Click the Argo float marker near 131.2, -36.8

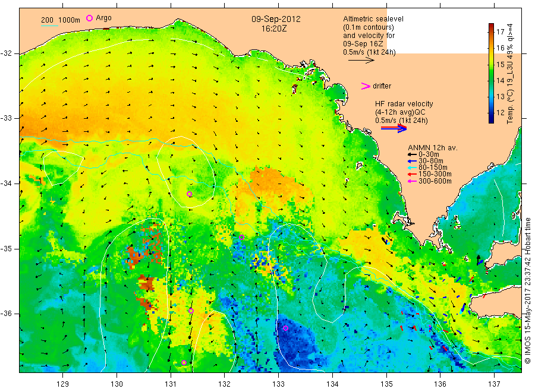point(184,363)
